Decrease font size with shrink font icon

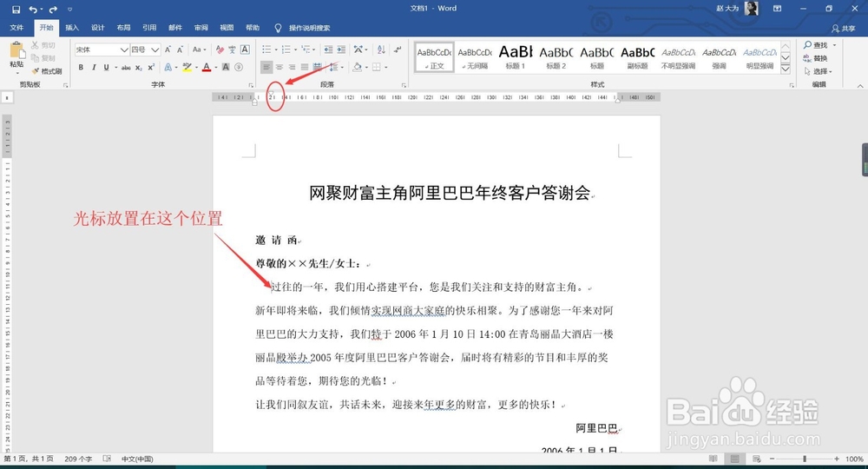pos(180,50)
